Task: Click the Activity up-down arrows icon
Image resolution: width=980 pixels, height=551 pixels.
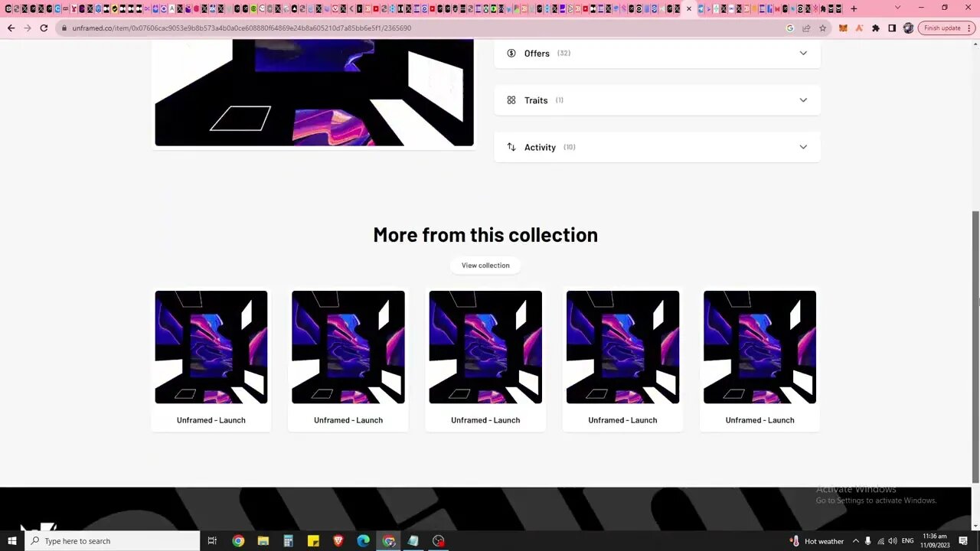Action: 511,147
